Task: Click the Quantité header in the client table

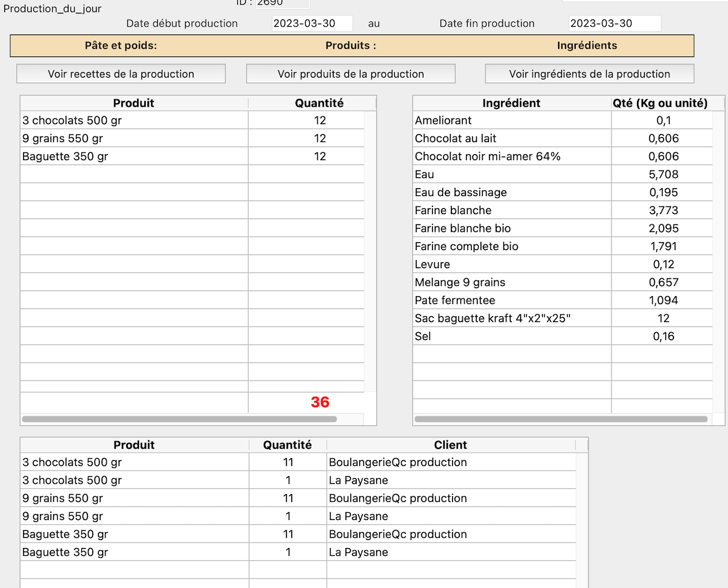Action: (288, 445)
